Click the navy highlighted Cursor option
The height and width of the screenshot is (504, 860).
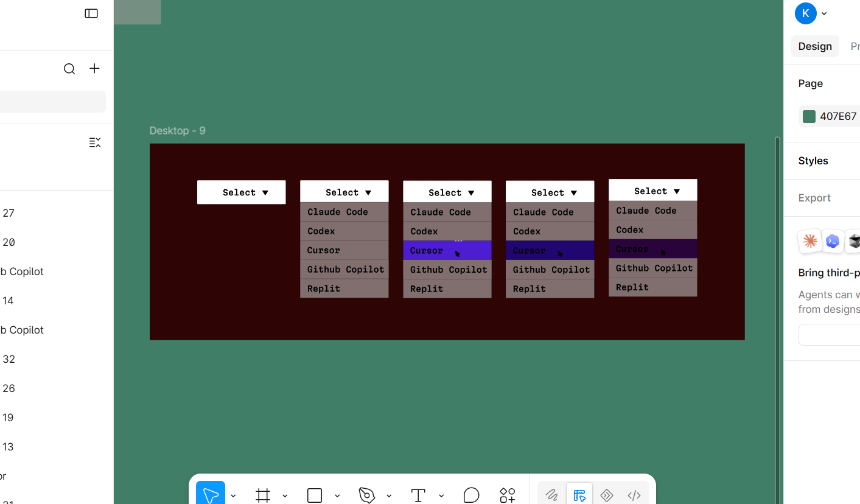pos(550,250)
